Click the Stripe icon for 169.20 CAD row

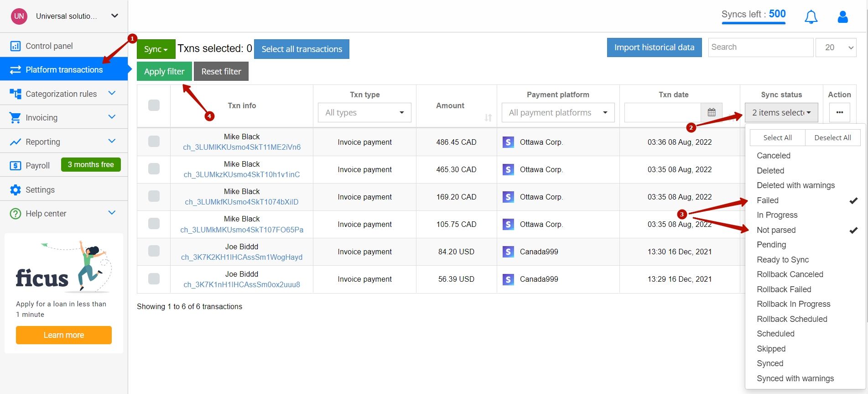(x=508, y=197)
